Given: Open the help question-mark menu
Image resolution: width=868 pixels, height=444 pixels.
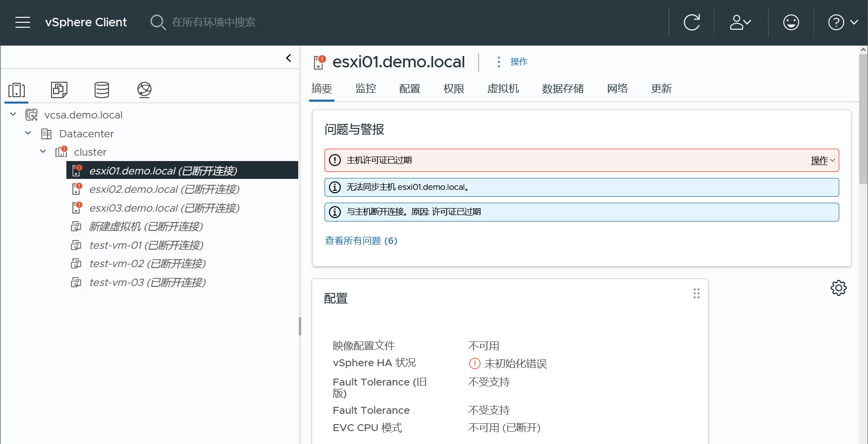Looking at the screenshot, I should coord(843,22).
